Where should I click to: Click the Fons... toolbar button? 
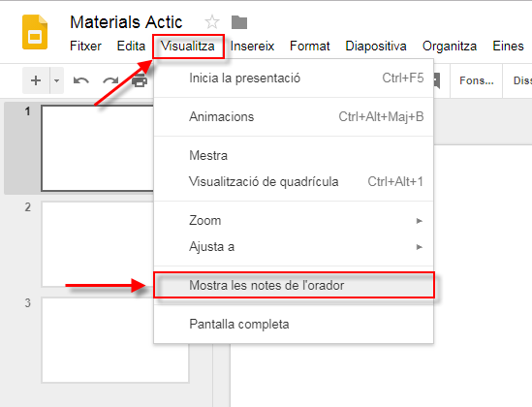(477, 80)
